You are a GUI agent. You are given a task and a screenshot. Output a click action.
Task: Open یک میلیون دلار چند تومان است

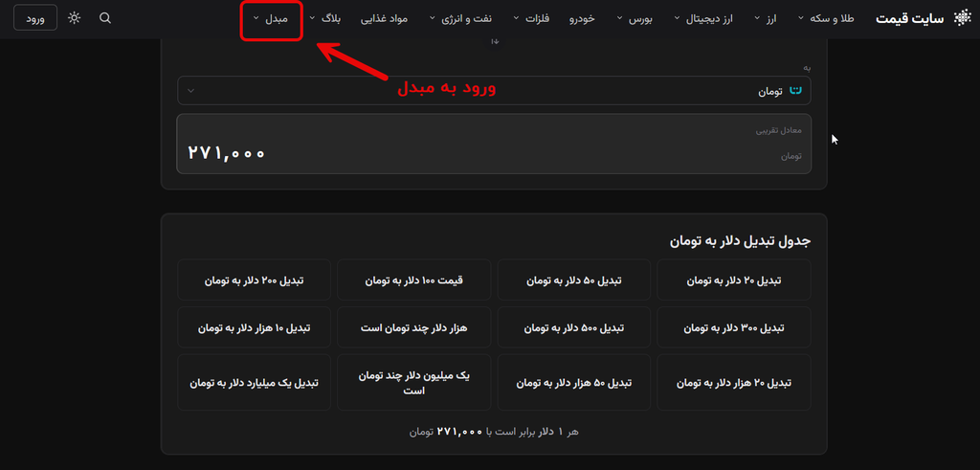(x=413, y=383)
